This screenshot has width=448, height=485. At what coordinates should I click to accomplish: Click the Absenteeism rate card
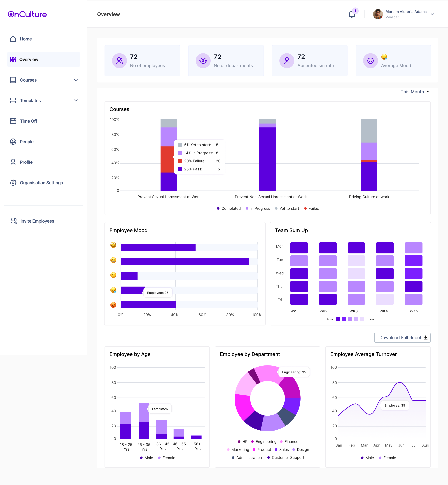[x=310, y=61]
